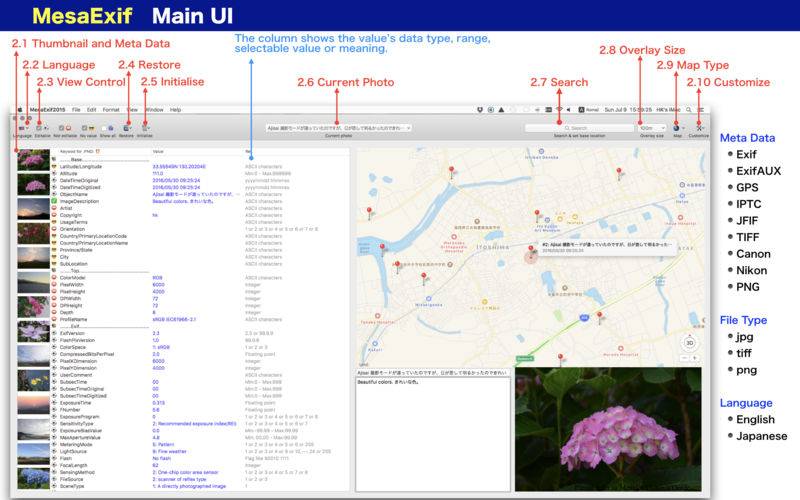800x500 pixels.
Task: Select the ProfileName value sRGB IEC61966-2.1
Action: click(x=174, y=319)
